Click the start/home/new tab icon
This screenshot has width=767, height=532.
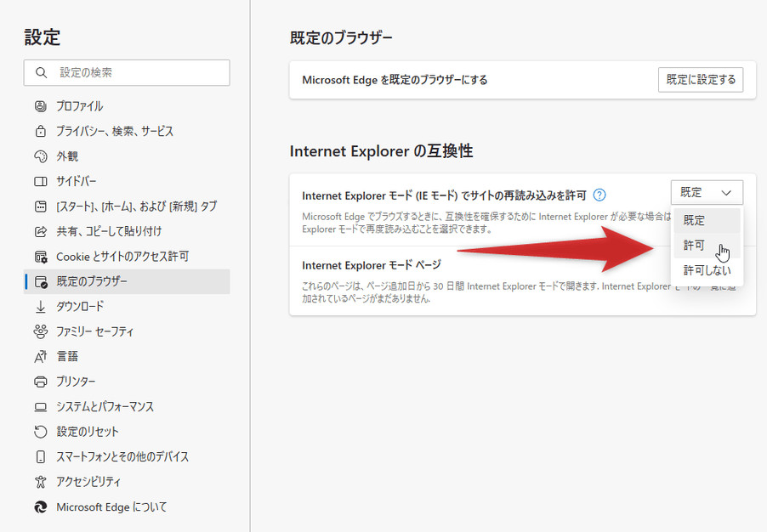41,207
